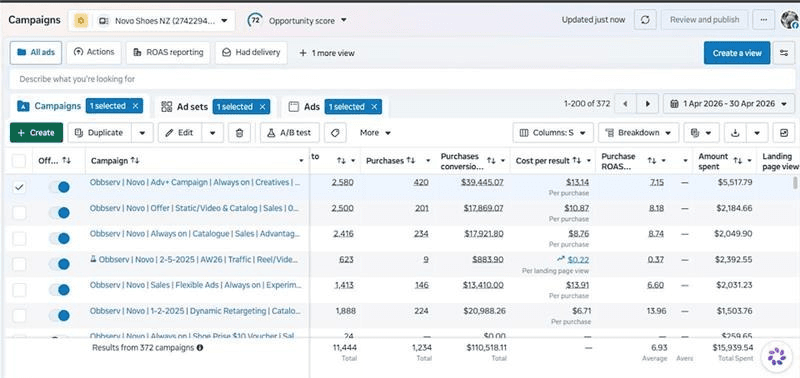Image resolution: width=800 pixels, height=378 pixels.
Task: Go to next page of results
Action: (648, 104)
